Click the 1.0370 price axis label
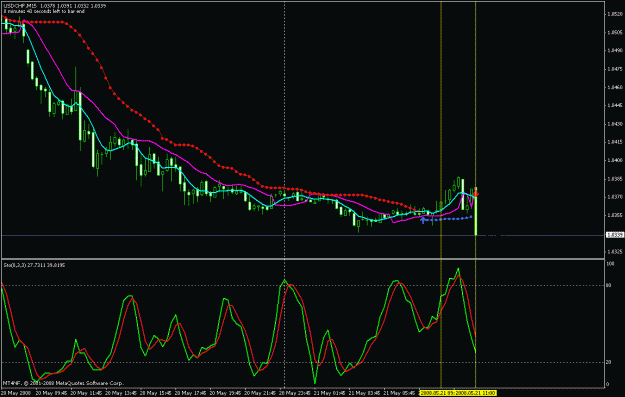The image size is (625, 397). (614, 197)
